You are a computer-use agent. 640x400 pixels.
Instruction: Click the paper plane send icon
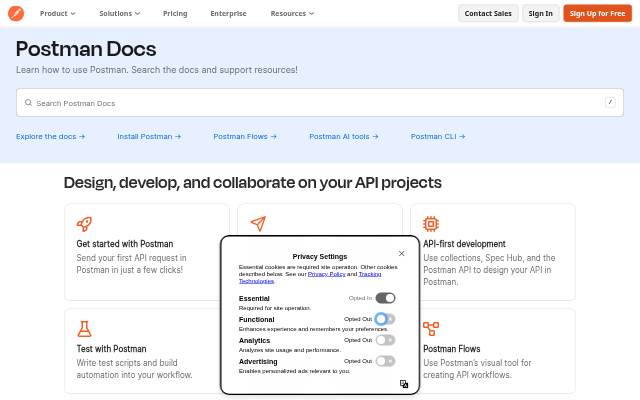258,223
